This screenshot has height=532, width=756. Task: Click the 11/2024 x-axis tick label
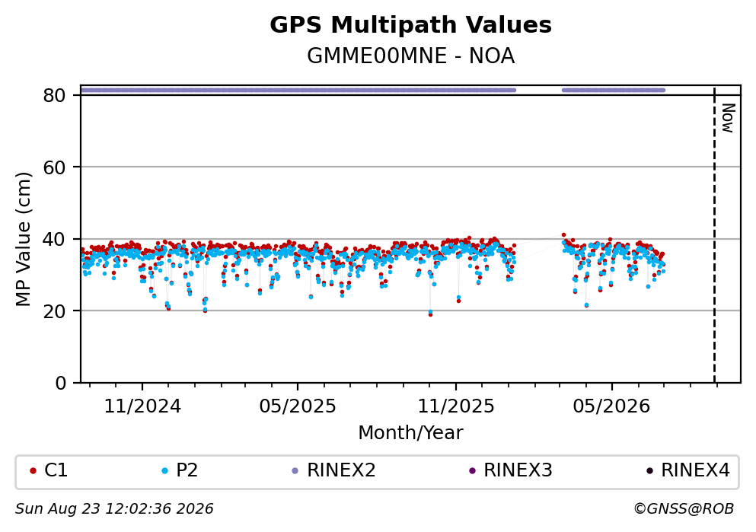pos(142,406)
